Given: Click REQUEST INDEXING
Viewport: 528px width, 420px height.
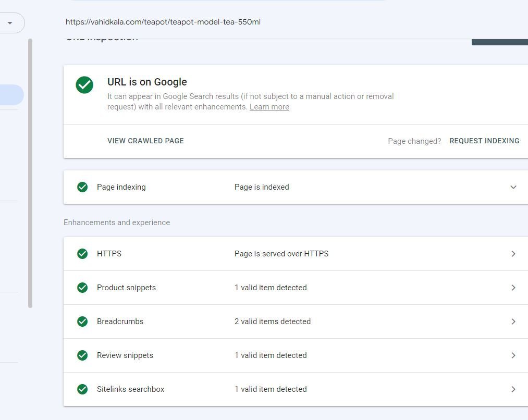Looking at the screenshot, I should (x=484, y=141).
